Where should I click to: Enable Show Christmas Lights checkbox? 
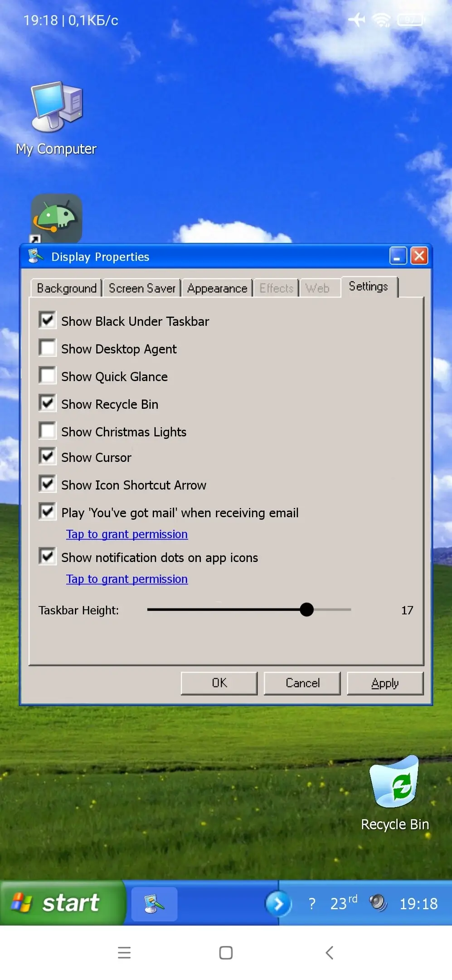[48, 431]
